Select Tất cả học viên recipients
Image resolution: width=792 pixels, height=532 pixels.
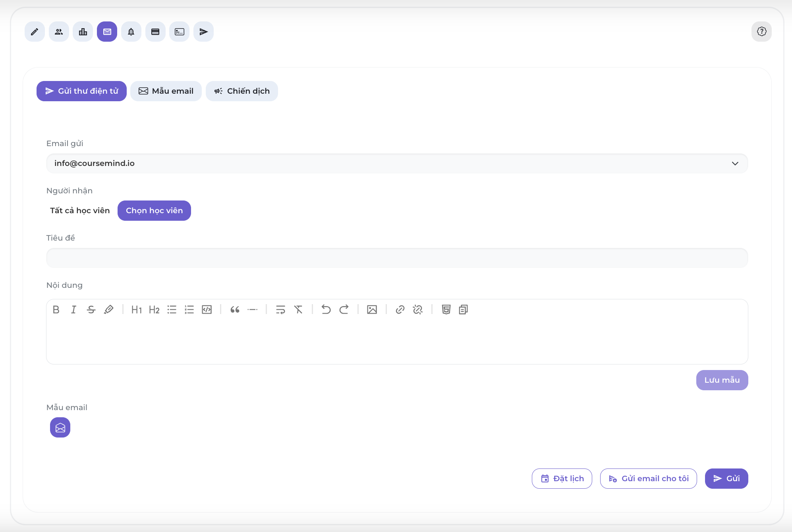80,211
